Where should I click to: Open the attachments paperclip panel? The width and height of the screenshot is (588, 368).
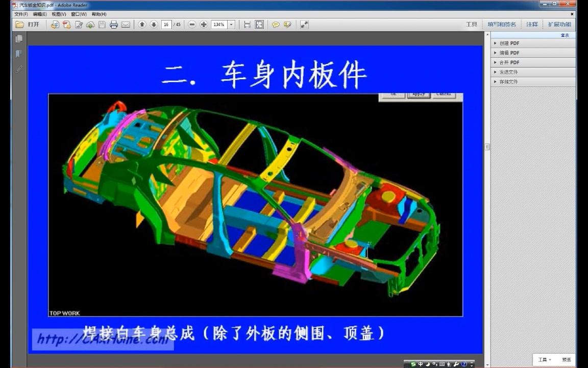tap(19, 69)
